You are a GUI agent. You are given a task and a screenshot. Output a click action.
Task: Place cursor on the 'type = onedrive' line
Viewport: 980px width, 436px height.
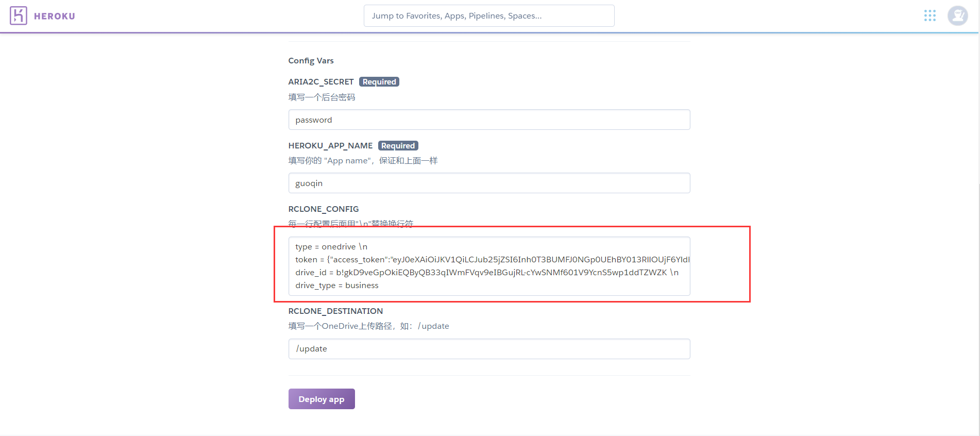(x=331, y=247)
